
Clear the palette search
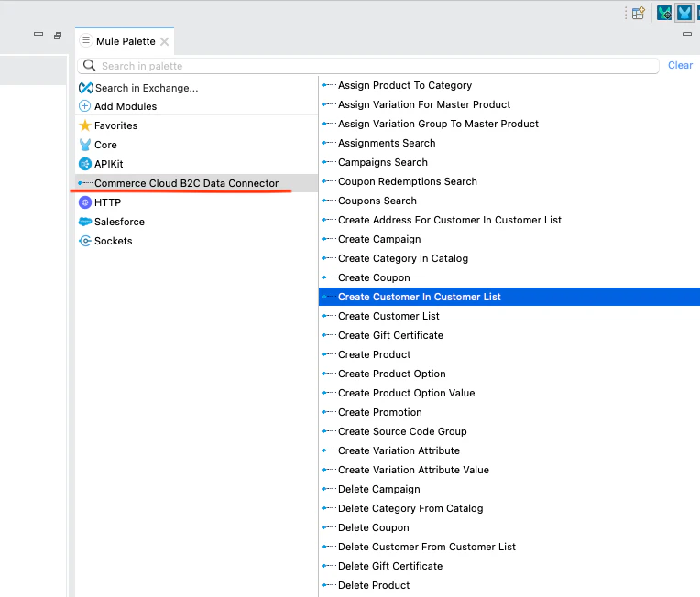pyautogui.click(x=680, y=65)
